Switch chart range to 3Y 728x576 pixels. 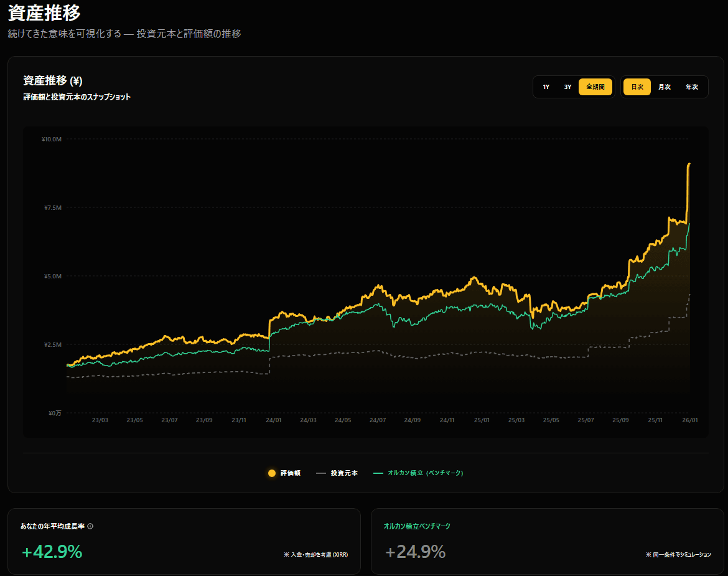click(567, 87)
